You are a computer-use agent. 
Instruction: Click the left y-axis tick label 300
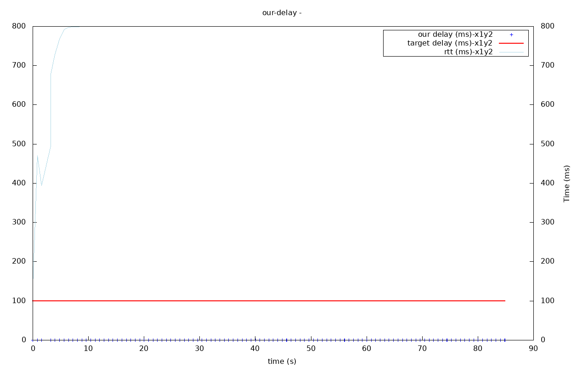point(19,222)
